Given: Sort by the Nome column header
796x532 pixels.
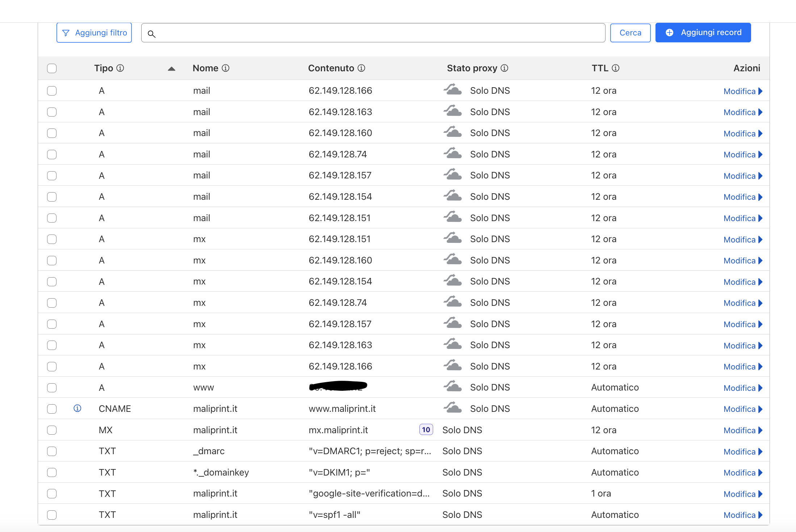Looking at the screenshot, I should point(205,68).
